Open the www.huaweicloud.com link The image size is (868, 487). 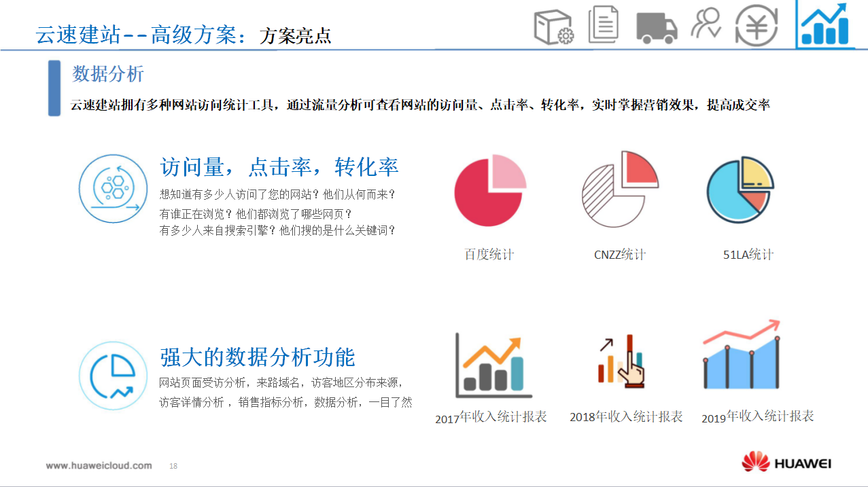(x=99, y=465)
